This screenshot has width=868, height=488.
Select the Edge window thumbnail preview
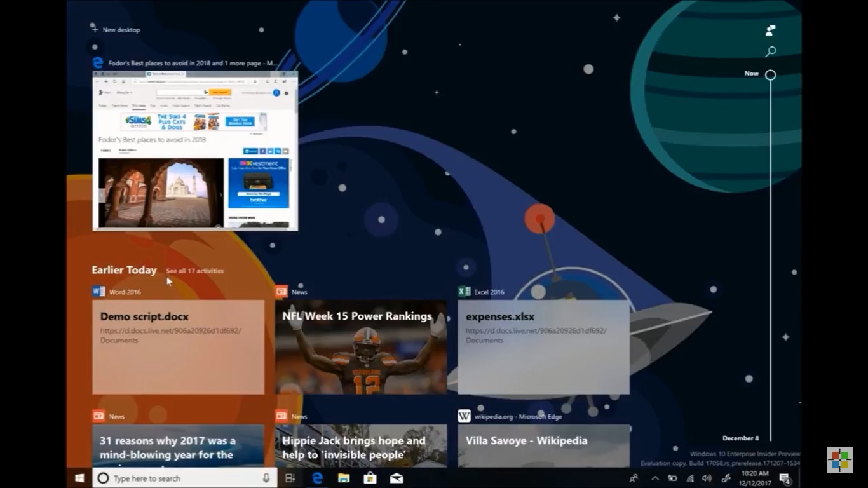click(194, 151)
